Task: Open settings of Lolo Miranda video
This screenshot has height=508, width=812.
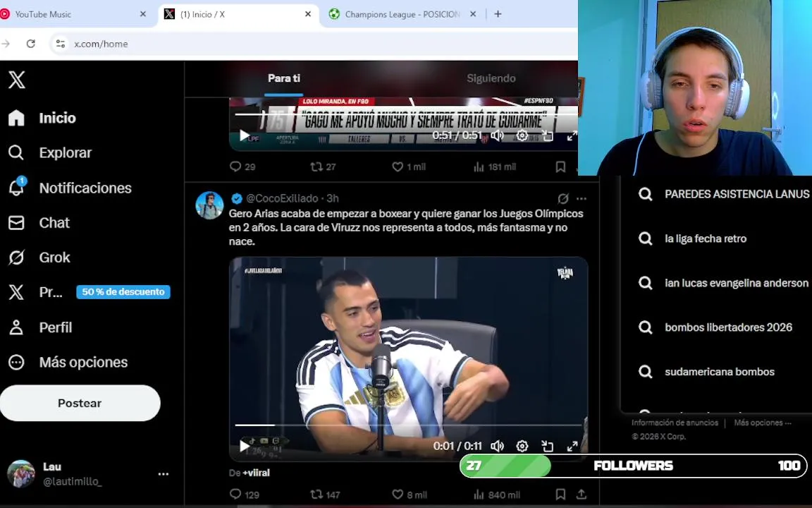Action: [522, 135]
